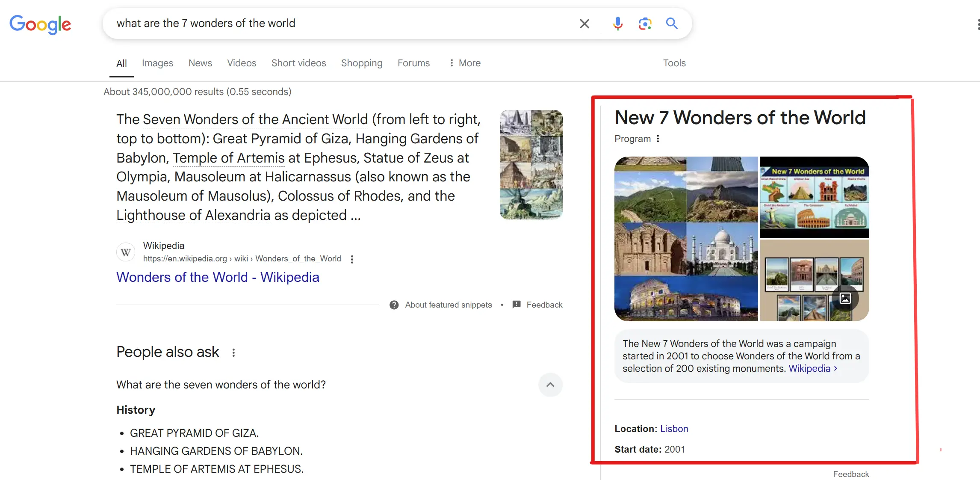Click the Wikipedia favicon beside the result
This screenshot has height=480, width=980.
pos(126,252)
